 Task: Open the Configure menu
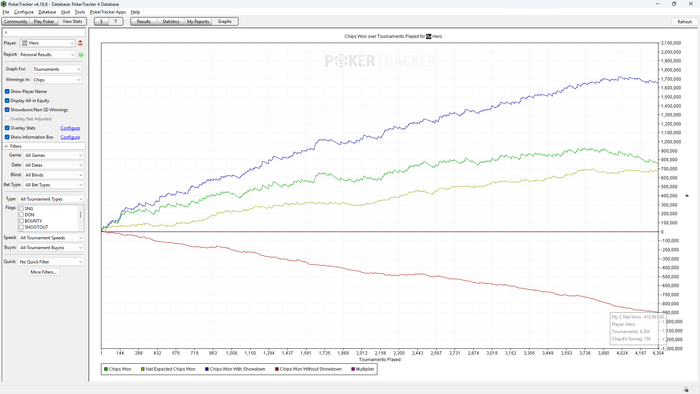[x=24, y=12]
